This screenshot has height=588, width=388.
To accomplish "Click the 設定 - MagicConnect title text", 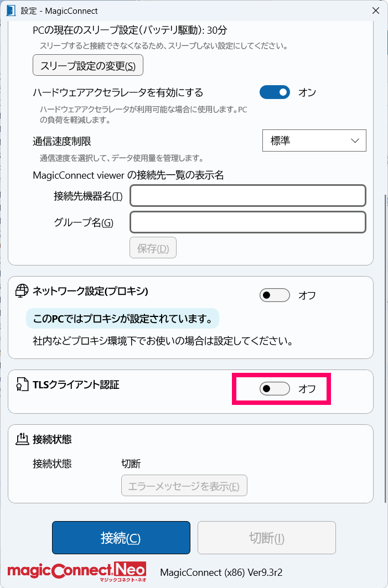I will click(59, 11).
